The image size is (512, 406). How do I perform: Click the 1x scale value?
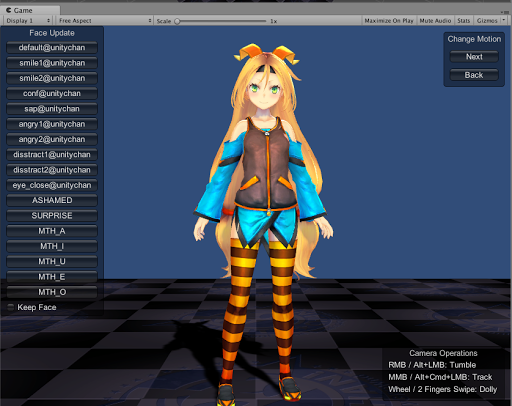(x=274, y=21)
